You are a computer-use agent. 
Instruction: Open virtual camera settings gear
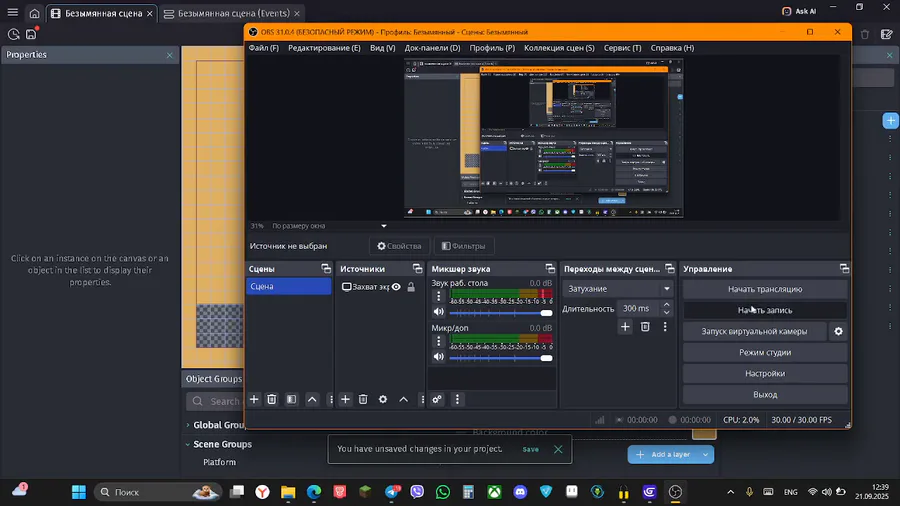[839, 331]
